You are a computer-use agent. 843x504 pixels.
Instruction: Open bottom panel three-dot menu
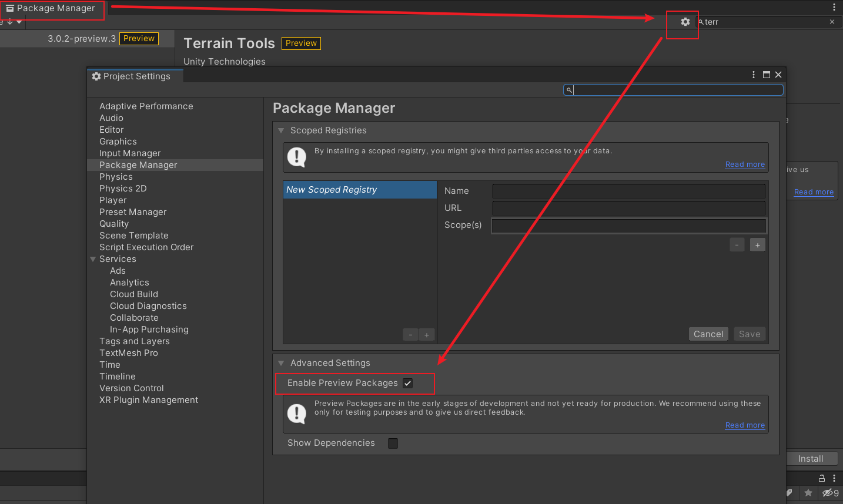tap(834, 478)
